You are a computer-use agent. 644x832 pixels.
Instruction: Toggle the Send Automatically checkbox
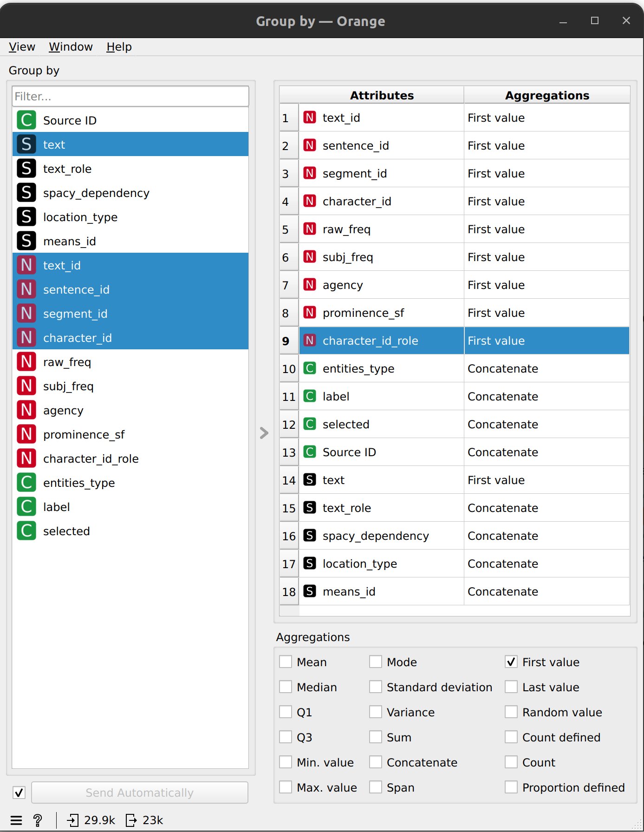point(19,793)
